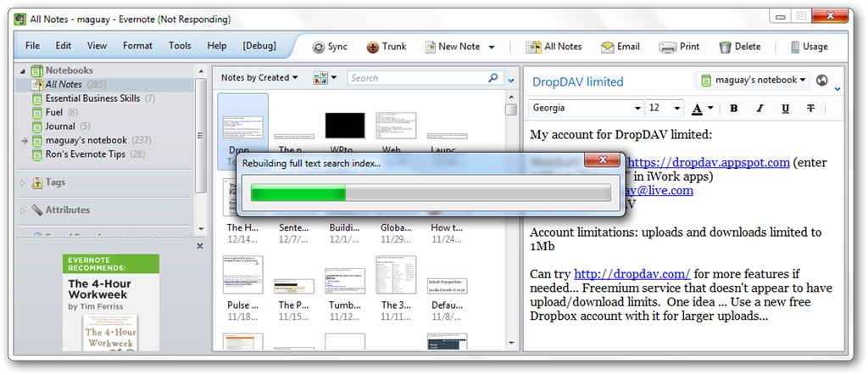868x375 pixels.
Task: Toggle strikethrough formatting
Action: tap(810, 109)
